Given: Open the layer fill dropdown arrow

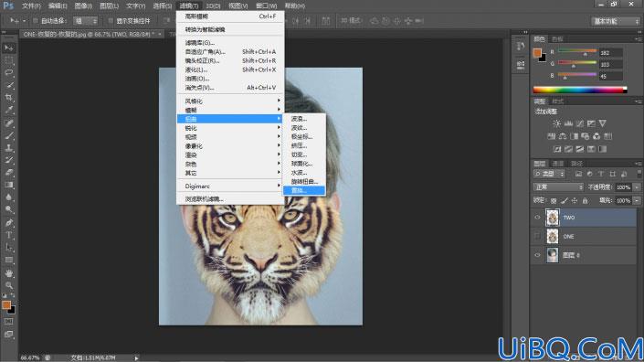Looking at the screenshot, I should [637, 200].
